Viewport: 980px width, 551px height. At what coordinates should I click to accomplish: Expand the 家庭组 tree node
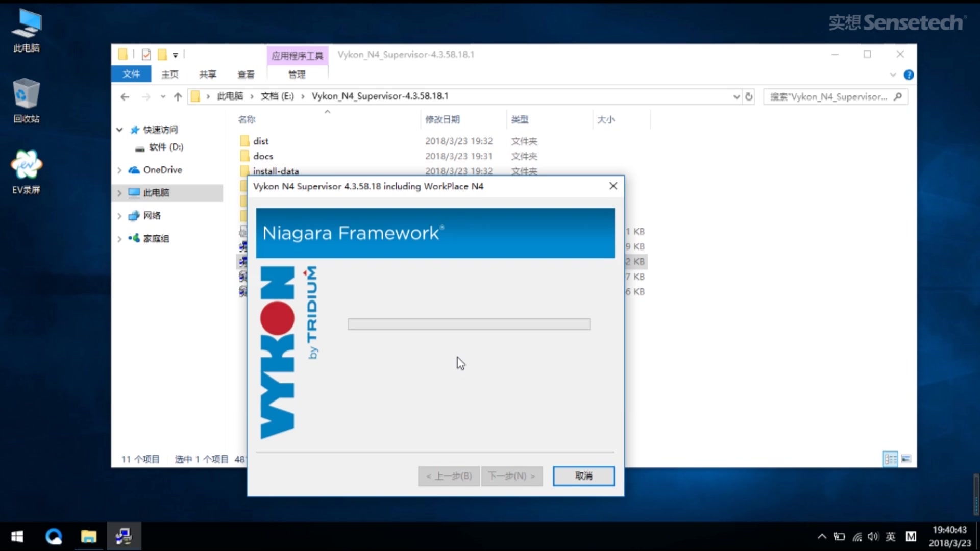tap(119, 239)
